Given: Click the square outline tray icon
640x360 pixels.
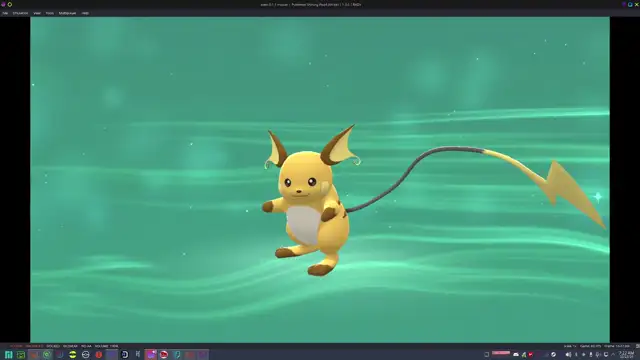Looking at the screenshot, I should coord(487,355).
